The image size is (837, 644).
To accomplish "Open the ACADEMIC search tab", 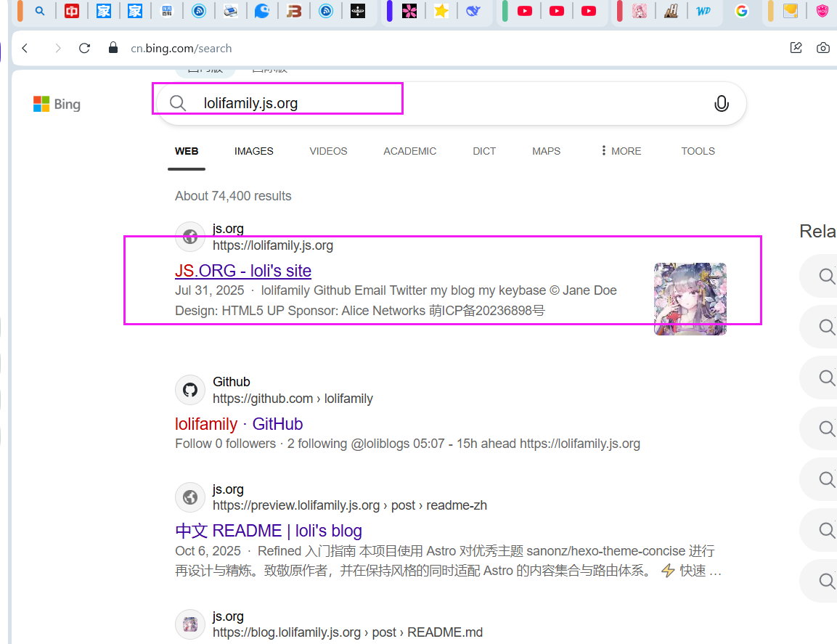I will [x=409, y=151].
